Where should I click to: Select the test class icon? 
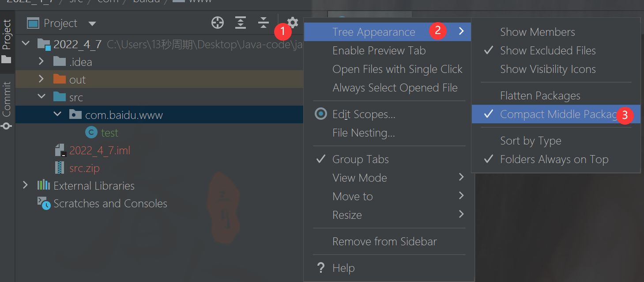(x=91, y=133)
